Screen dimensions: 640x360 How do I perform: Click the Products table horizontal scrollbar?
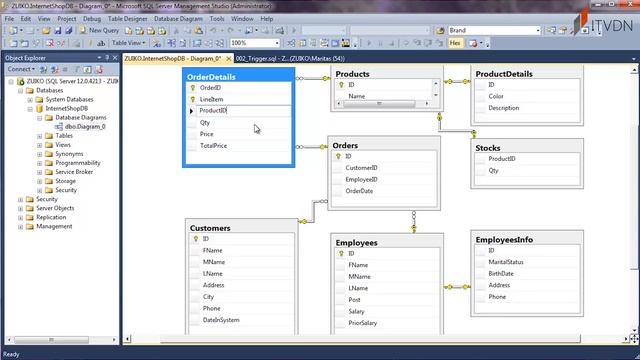pyautogui.click(x=382, y=104)
